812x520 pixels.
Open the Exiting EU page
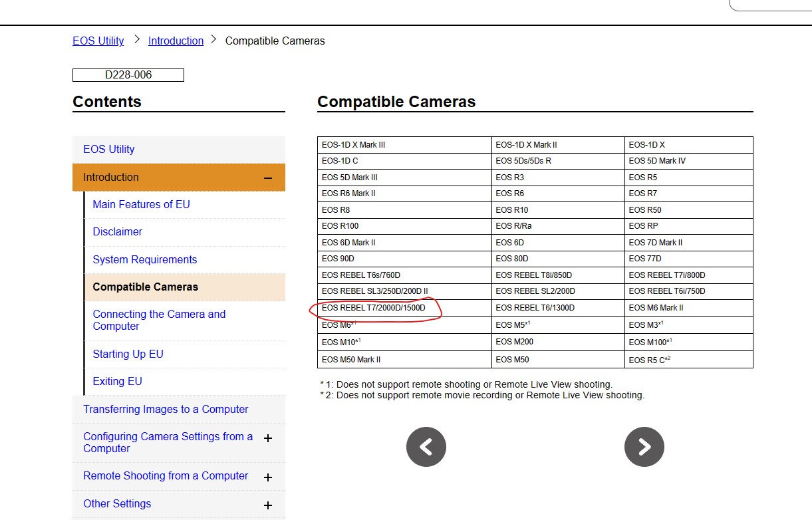[x=117, y=381]
